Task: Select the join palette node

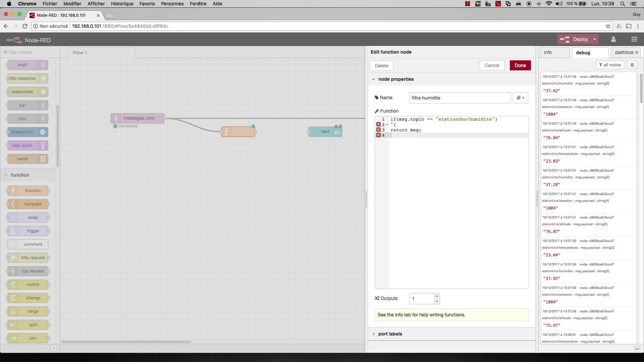Action: 28,338
